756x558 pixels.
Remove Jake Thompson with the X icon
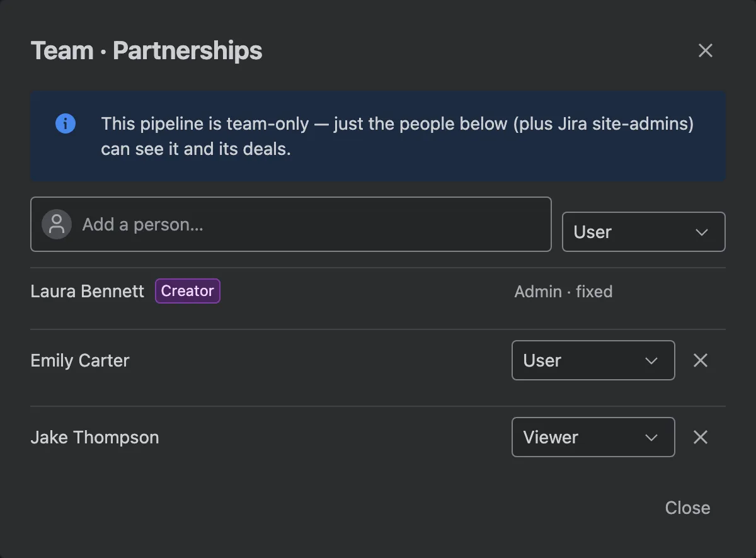point(700,437)
